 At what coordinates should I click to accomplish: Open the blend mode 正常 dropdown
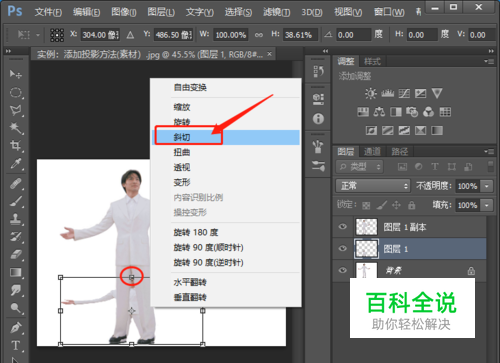pyautogui.click(x=373, y=186)
